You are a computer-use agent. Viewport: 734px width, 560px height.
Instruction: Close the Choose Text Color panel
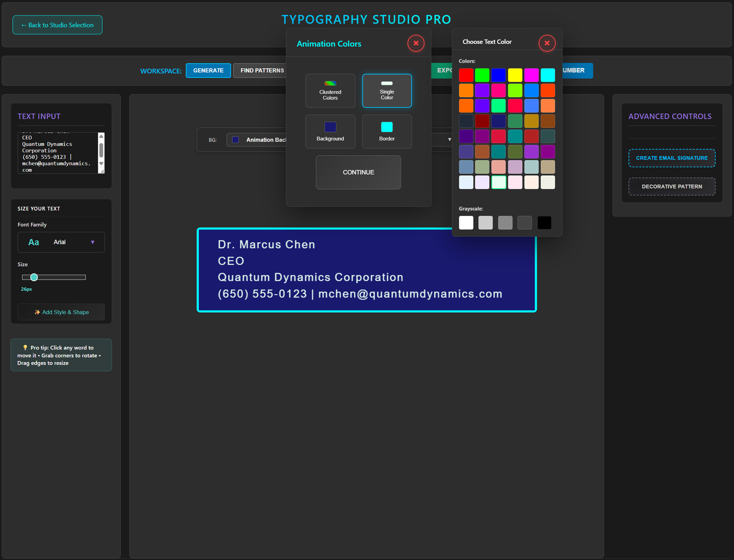coord(547,43)
